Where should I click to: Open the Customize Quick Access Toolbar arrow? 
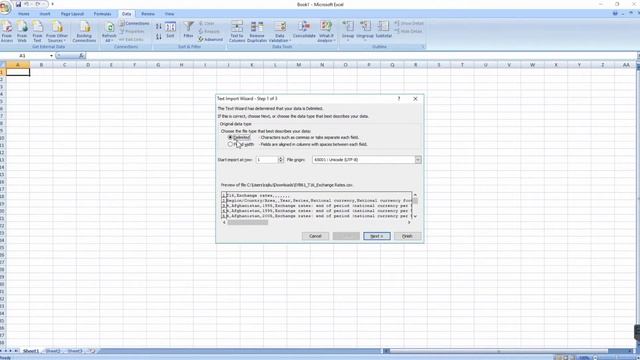(52, 4)
